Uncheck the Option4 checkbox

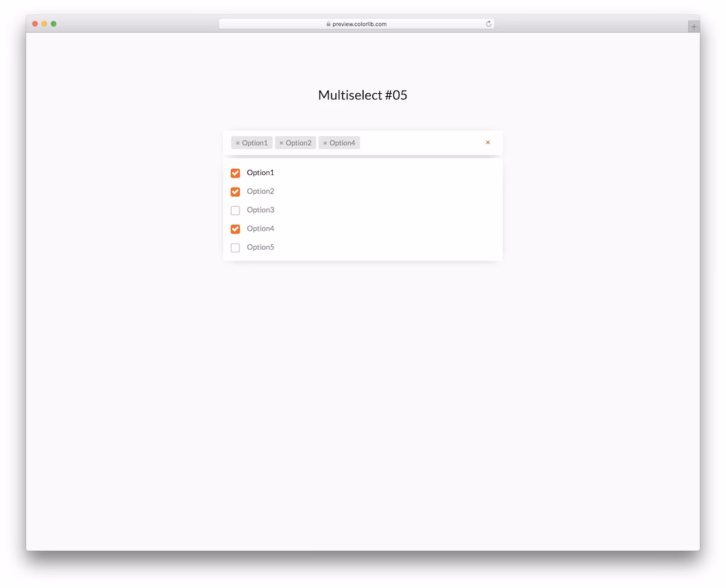tap(235, 229)
